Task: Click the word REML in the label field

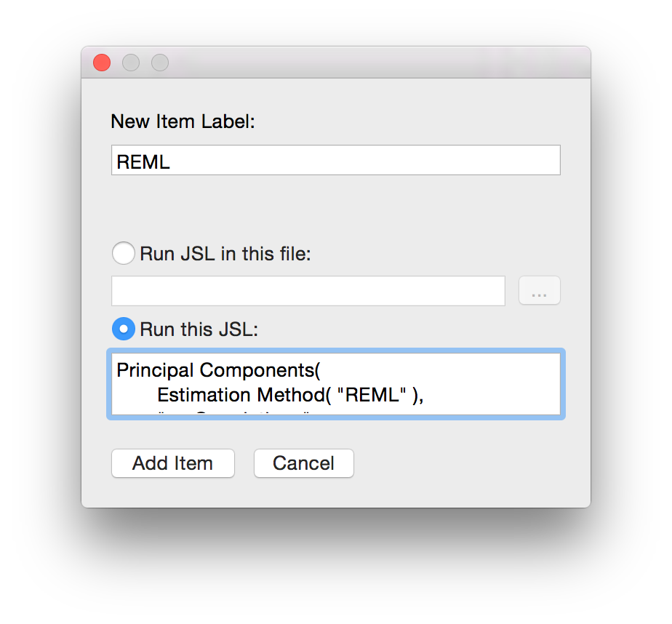Action: tap(143, 161)
